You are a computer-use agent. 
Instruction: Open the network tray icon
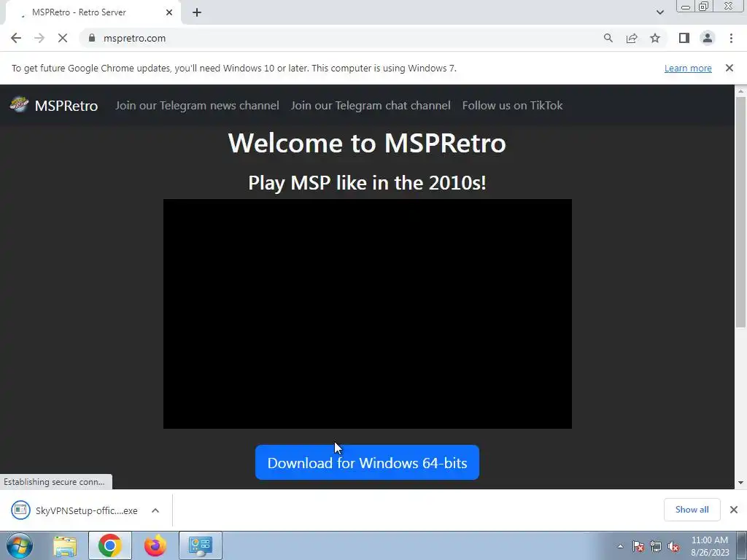(656, 546)
